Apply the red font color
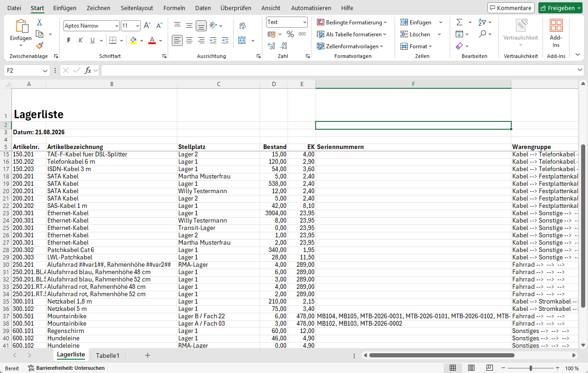 click(x=152, y=40)
